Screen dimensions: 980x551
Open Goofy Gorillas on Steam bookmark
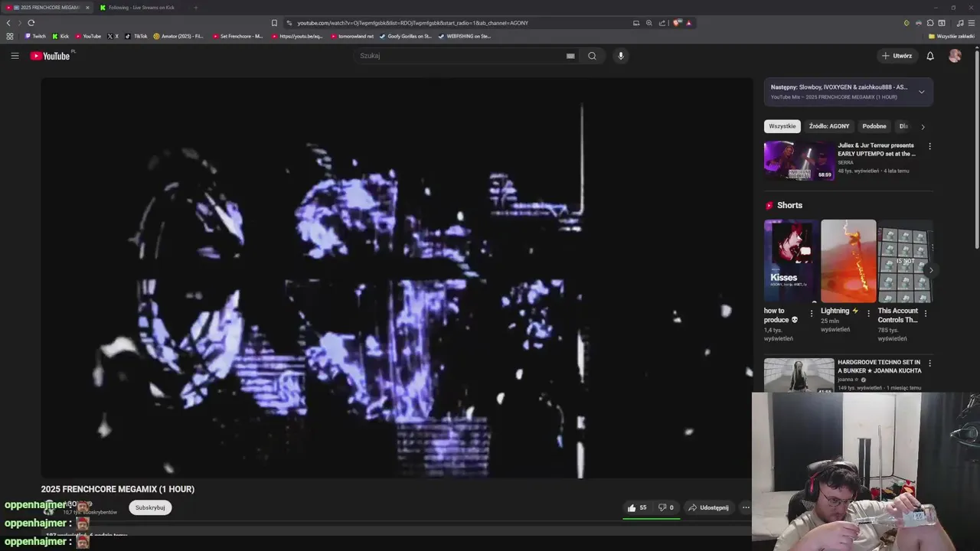(x=406, y=36)
